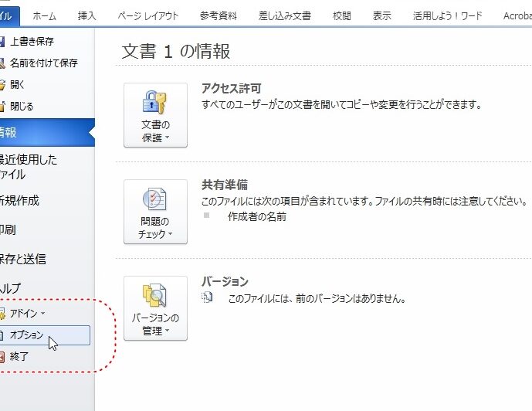The image size is (532, 411).
Task: Open the 校閲 tab
Action: tap(341, 16)
